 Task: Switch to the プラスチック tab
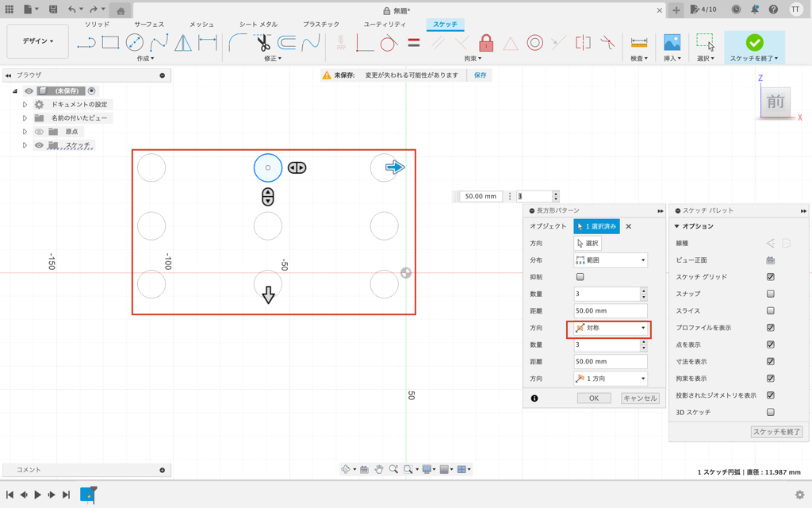pyautogui.click(x=321, y=25)
